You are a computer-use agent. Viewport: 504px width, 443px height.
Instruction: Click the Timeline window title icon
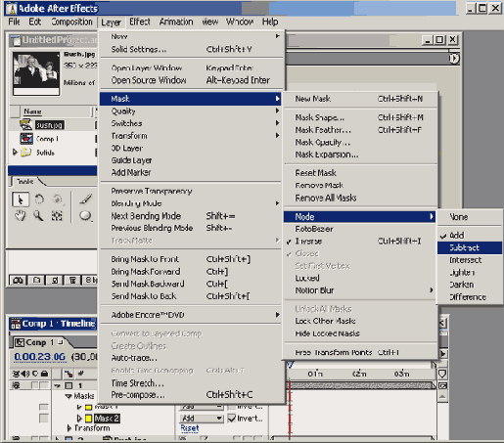pyautogui.click(x=16, y=324)
